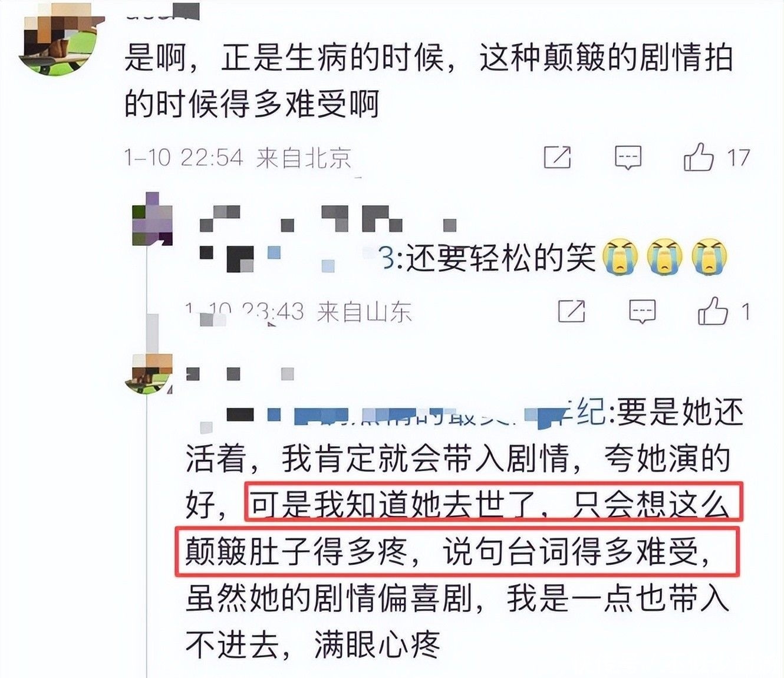Like the 山东 reply with 1 like
This screenshot has width=784, height=678.
pos(713,311)
